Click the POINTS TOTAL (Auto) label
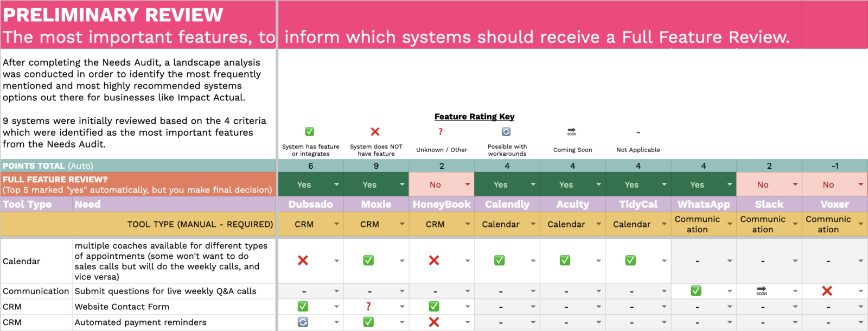Viewport: 868px width, 331px height. click(x=48, y=166)
